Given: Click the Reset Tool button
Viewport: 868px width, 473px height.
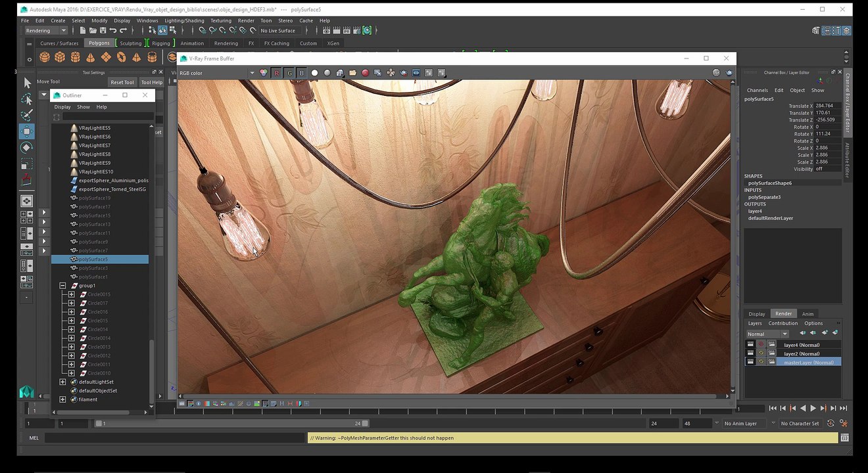Looking at the screenshot, I should click(x=122, y=82).
